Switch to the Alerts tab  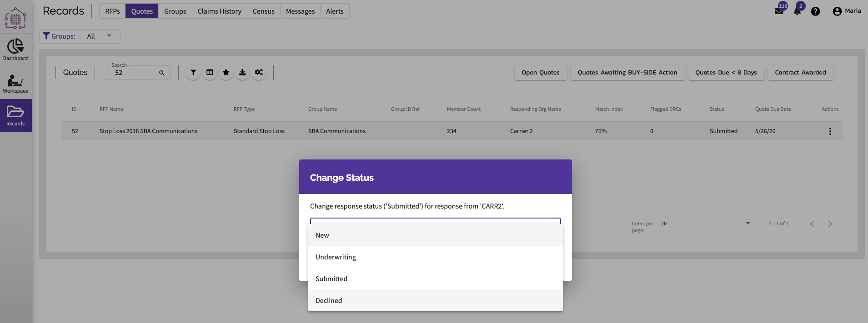(x=335, y=11)
